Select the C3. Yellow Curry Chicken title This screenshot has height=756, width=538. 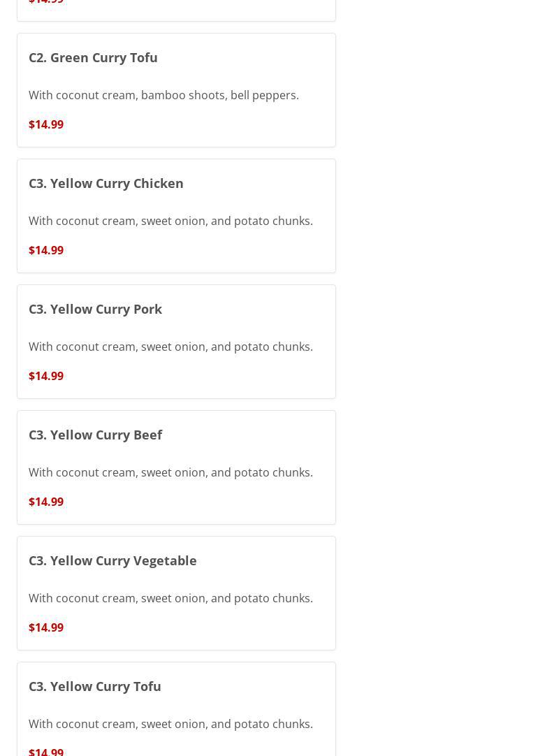(x=106, y=183)
